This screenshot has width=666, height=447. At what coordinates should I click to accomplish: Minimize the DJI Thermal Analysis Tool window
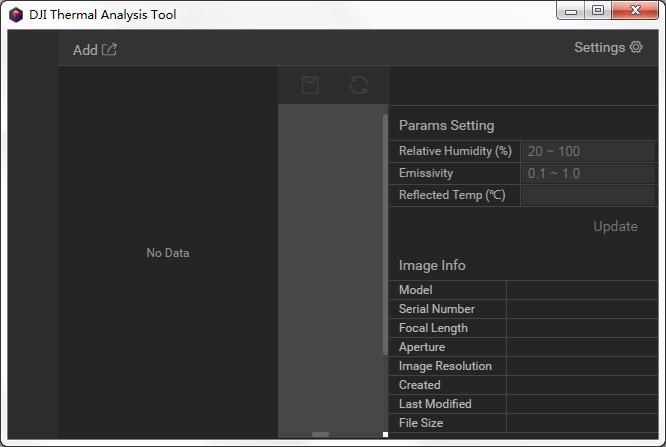571,12
